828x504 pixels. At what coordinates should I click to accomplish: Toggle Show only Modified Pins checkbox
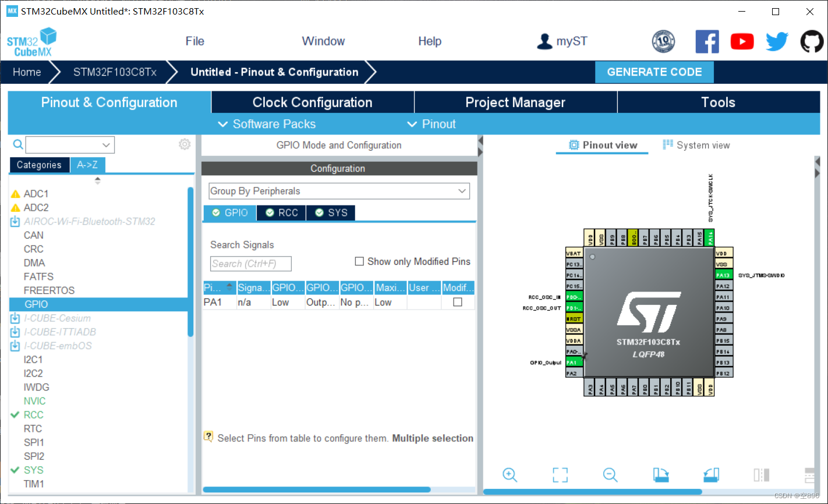(359, 262)
